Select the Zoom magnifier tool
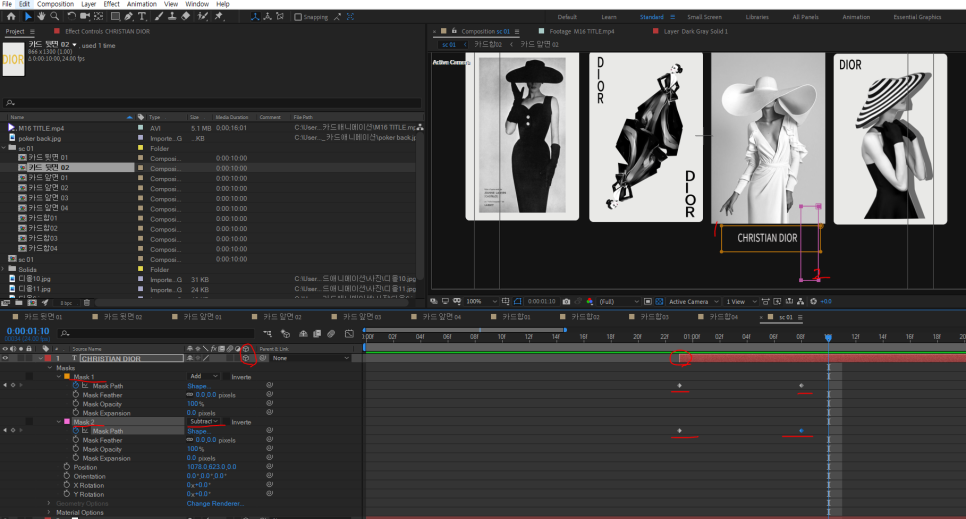966x519 pixels. (54, 17)
